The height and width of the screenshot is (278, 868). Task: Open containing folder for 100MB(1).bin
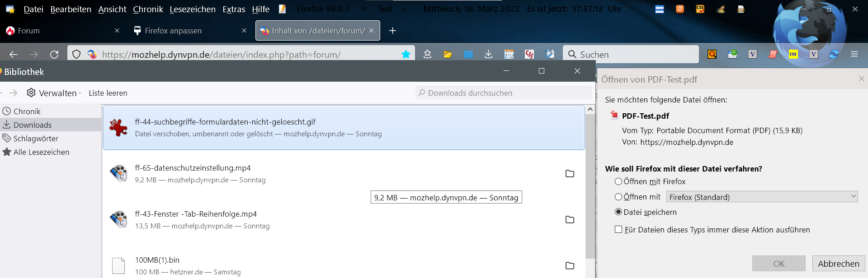(570, 266)
